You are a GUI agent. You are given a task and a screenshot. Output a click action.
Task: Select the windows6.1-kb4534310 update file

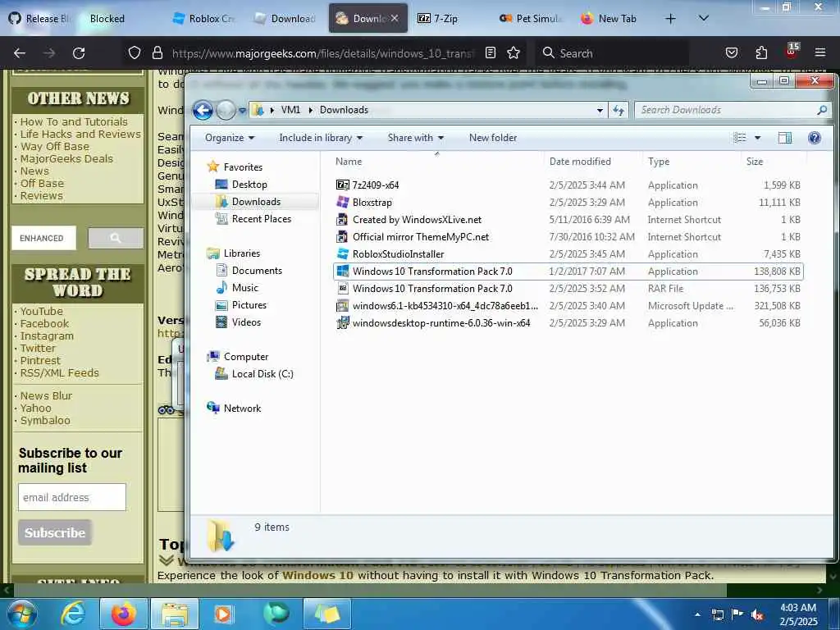point(445,306)
